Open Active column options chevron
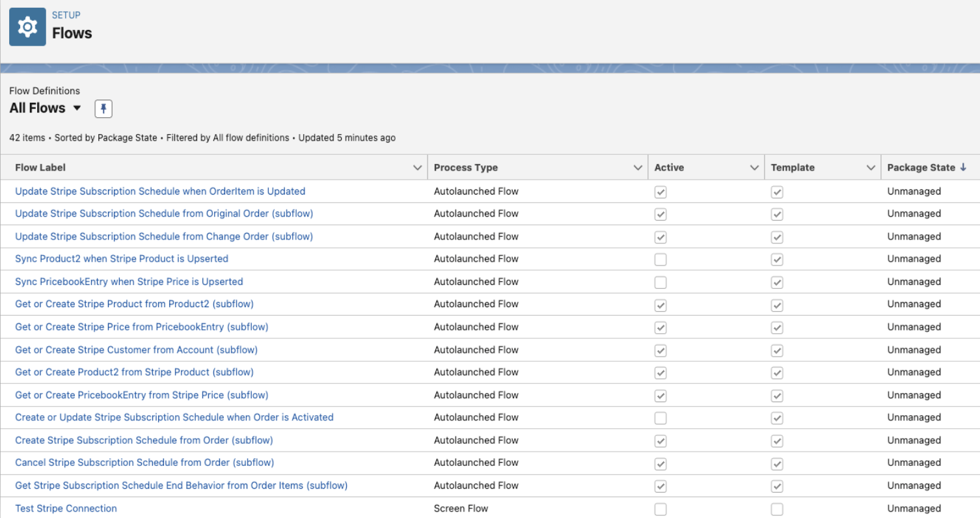980x518 pixels. click(754, 168)
